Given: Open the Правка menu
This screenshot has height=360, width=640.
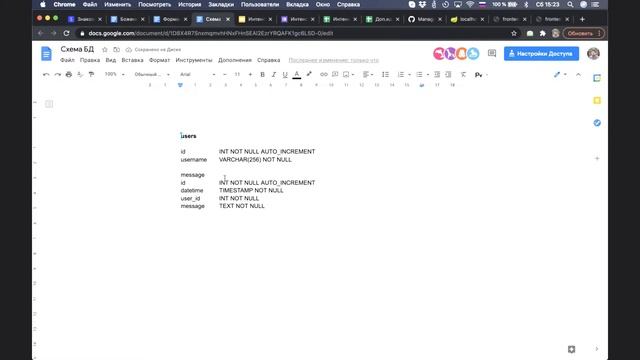Looking at the screenshot, I should tap(90, 60).
